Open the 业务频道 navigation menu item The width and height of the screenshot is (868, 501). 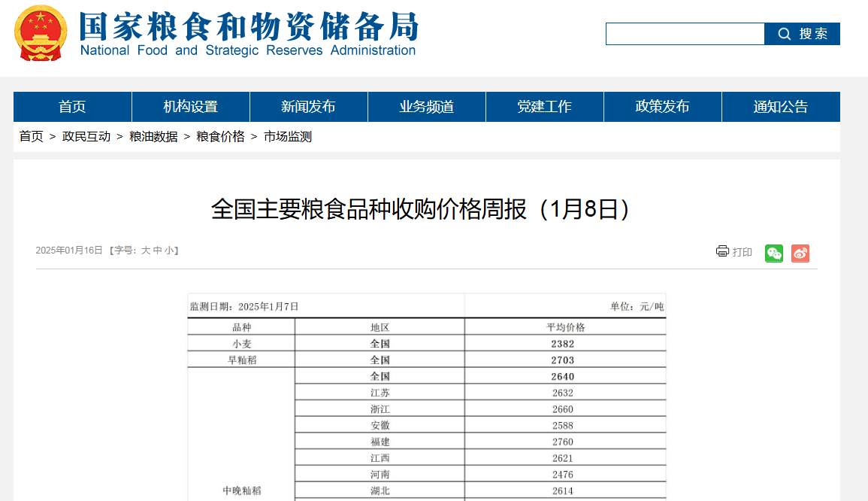point(426,106)
